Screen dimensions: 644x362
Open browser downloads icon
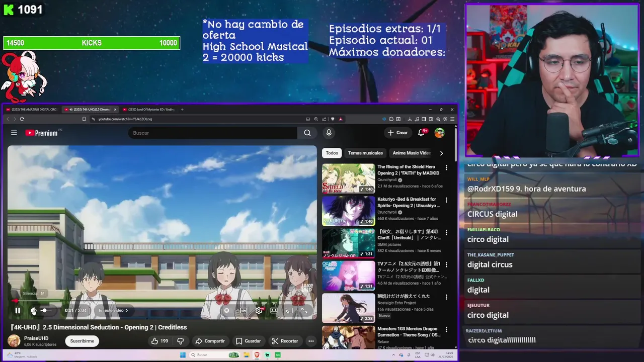point(410,119)
